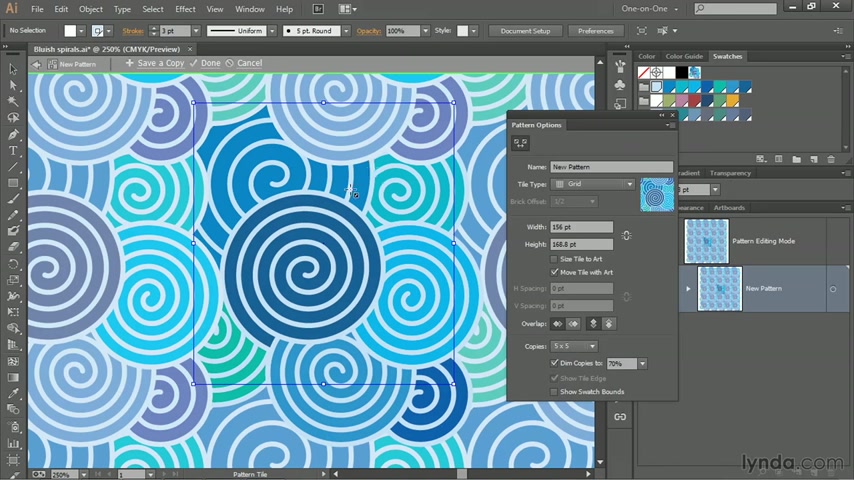The image size is (854, 480).
Task: Click target circle on New Pattern layer
Action: (833, 289)
